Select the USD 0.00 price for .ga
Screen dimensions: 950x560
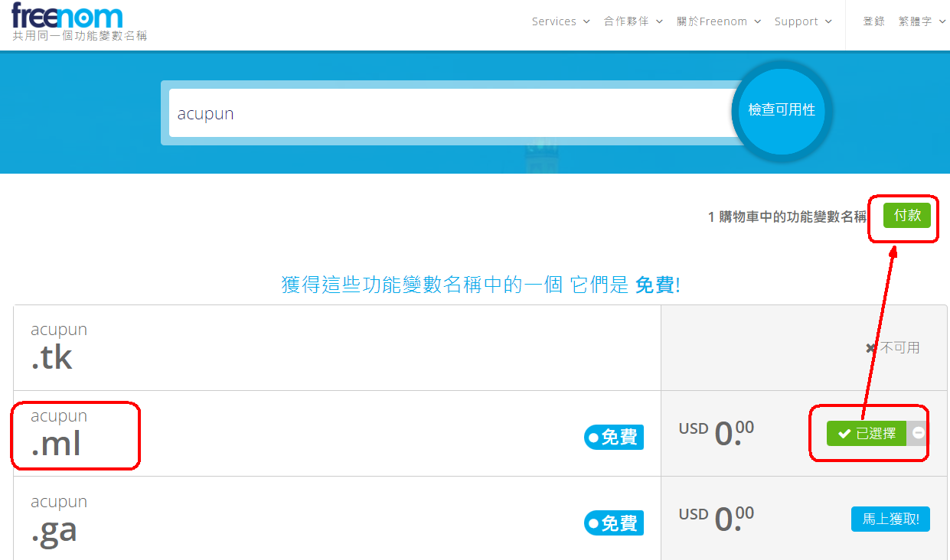click(717, 519)
